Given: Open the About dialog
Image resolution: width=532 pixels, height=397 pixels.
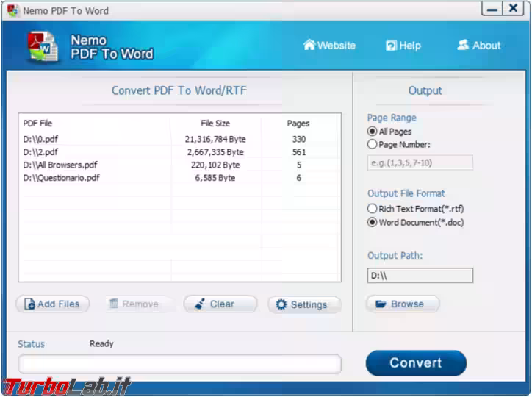Looking at the screenshot, I should click(479, 45).
